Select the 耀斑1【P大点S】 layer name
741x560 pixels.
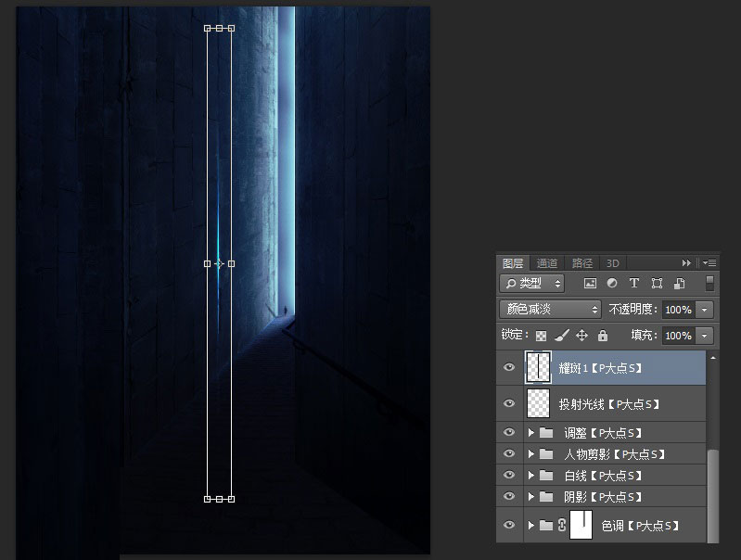pyautogui.click(x=600, y=368)
